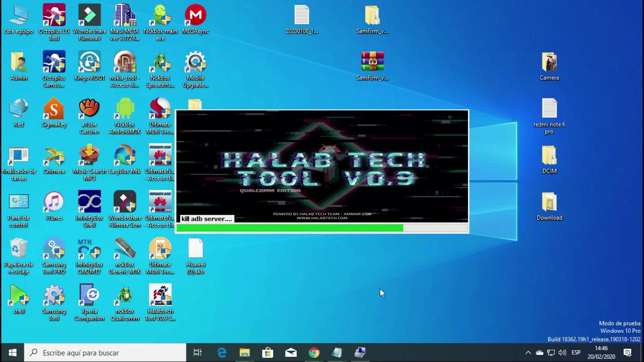Open Xperia Companion icon
Screen dimensions: 644x362
[89, 303]
